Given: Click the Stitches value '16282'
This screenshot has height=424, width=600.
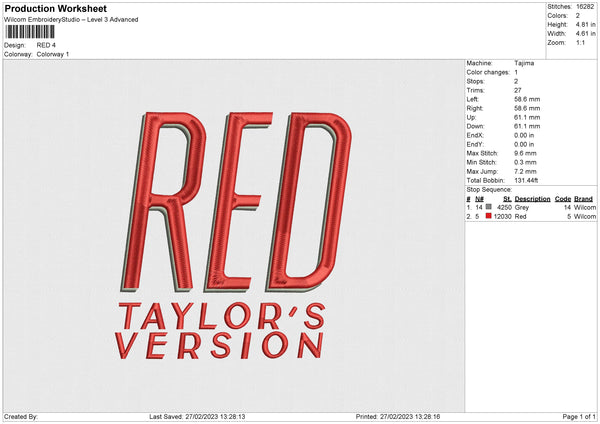Looking at the screenshot, I should tap(585, 7).
